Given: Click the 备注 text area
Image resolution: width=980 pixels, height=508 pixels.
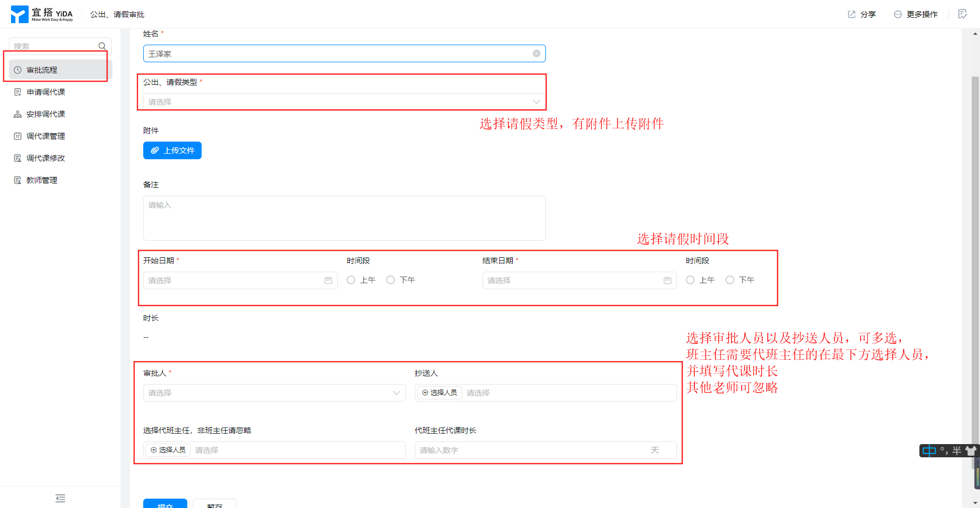Looking at the screenshot, I should (344, 218).
